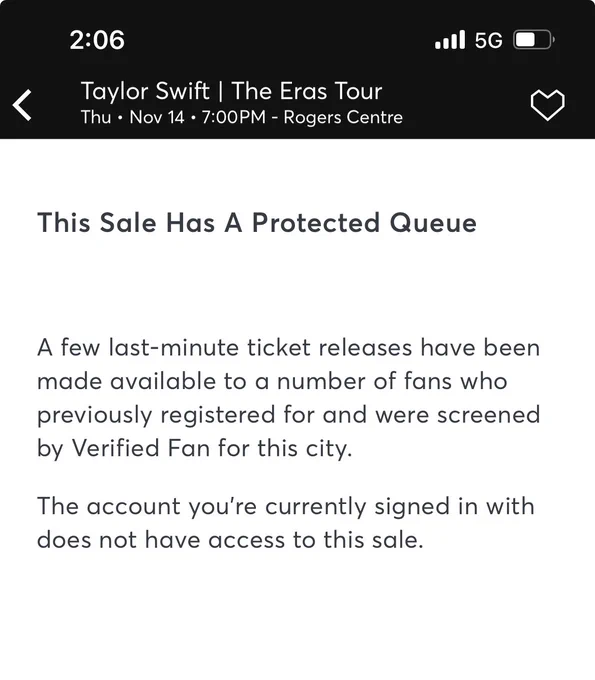Image resolution: width=595 pixels, height=680 pixels.
Task: Tap the last-minute ticket releases paragraph
Action: pyautogui.click(x=288, y=398)
